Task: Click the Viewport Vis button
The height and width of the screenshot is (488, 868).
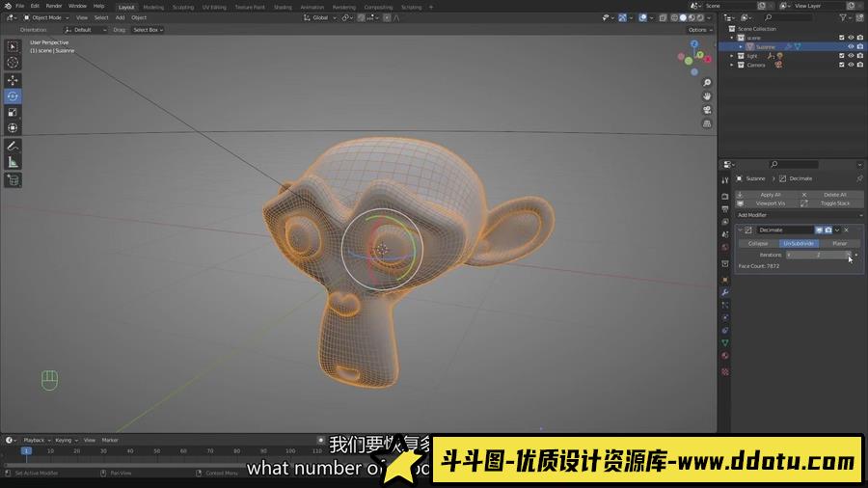Action: (770, 203)
